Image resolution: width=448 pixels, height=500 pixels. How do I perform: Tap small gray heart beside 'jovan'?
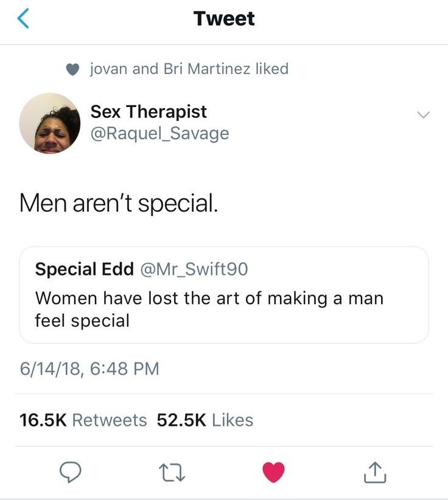coord(73,69)
